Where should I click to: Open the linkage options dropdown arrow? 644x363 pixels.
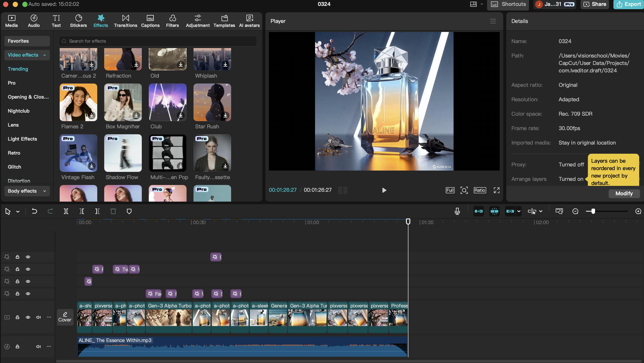pyautogui.click(x=519, y=211)
